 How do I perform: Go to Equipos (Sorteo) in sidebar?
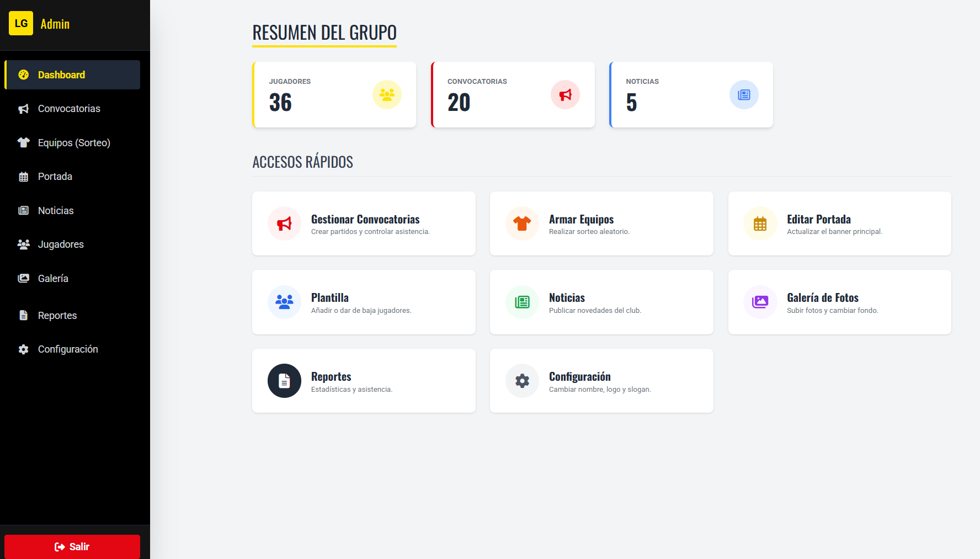(73, 143)
